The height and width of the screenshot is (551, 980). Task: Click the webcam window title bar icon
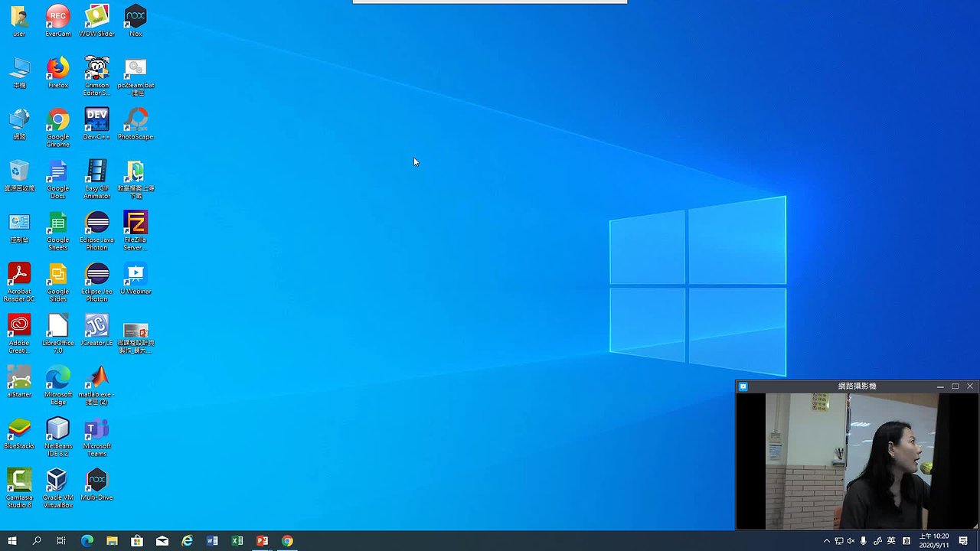click(x=743, y=386)
